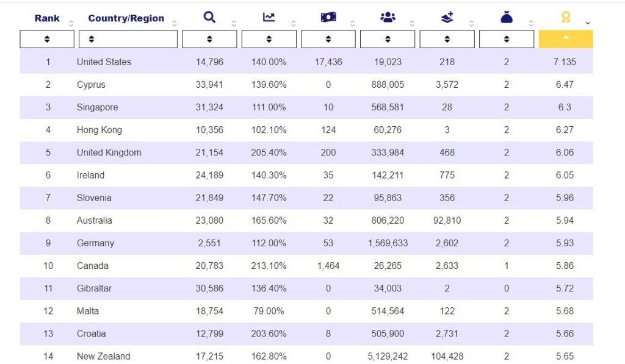The height and width of the screenshot is (364, 625).
Task: Click the people group column icon
Action: (x=388, y=17)
